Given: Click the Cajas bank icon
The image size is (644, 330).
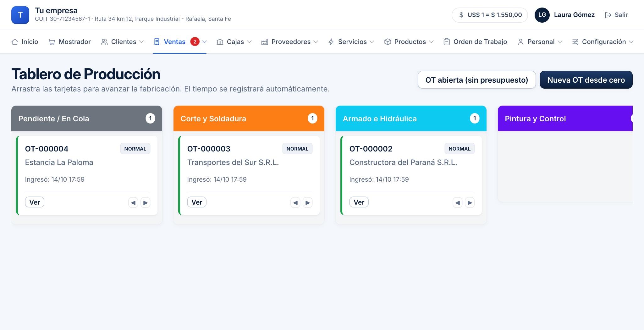Looking at the screenshot, I should 220,42.
